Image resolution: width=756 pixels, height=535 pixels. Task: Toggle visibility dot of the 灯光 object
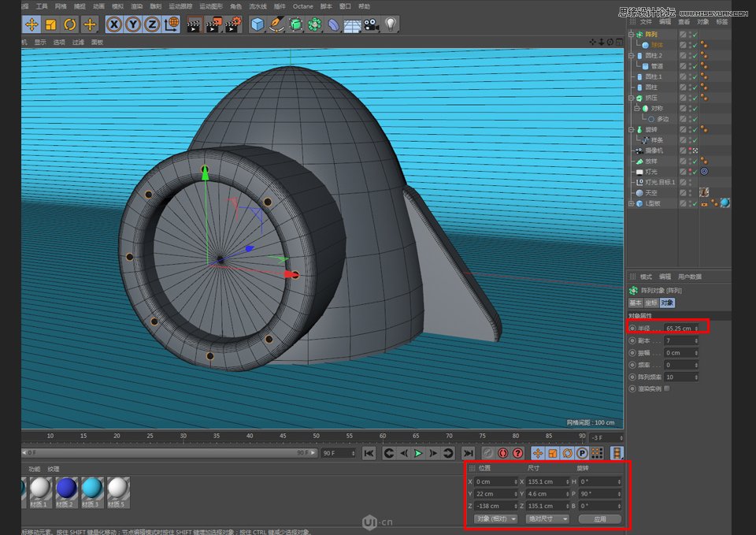(x=690, y=170)
